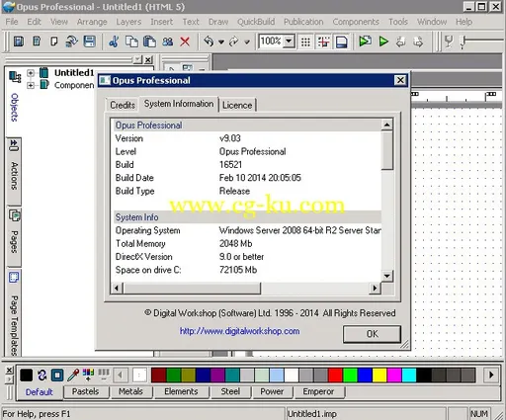Open the Publication menu
The width and height of the screenshot is (506, 420).
[x=303, y=22]
